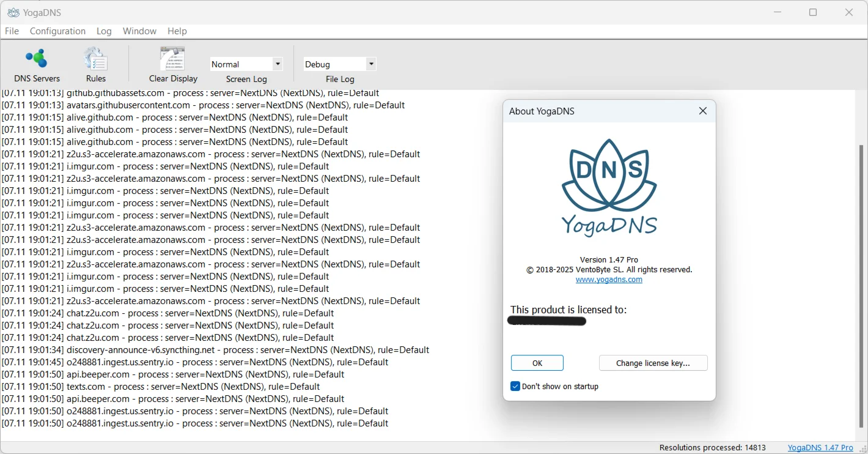Screen dimensions: 868x454
Task: Click About YogaDNS dialog title
Action: pyautogui.click(x=542, y=111)
